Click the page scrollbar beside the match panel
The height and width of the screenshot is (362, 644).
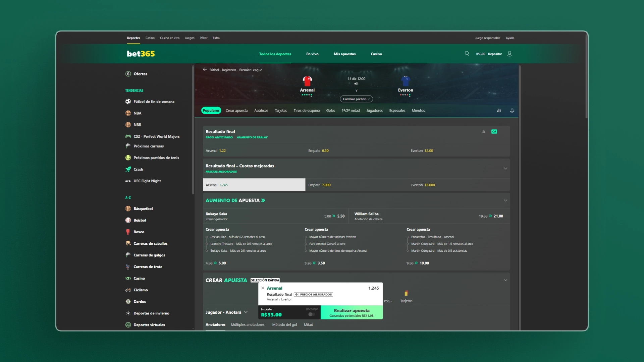tap(520, 198)
